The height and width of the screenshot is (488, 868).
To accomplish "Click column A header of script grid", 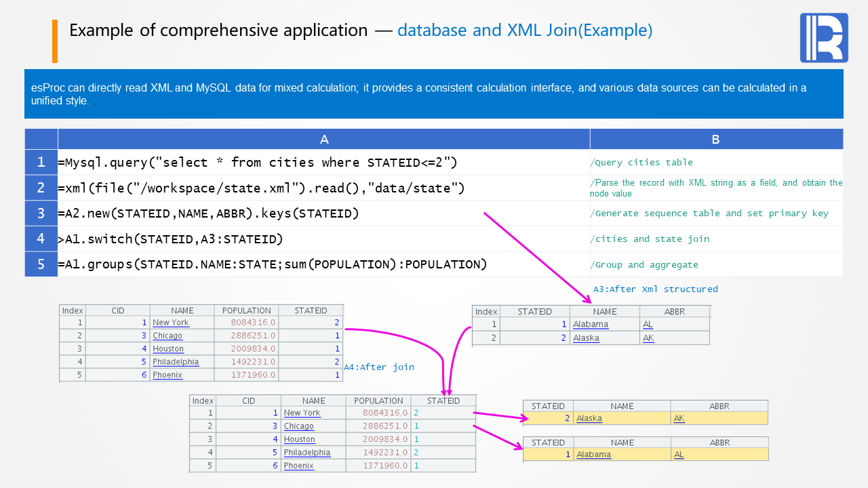I will click(x=324, y=140).
